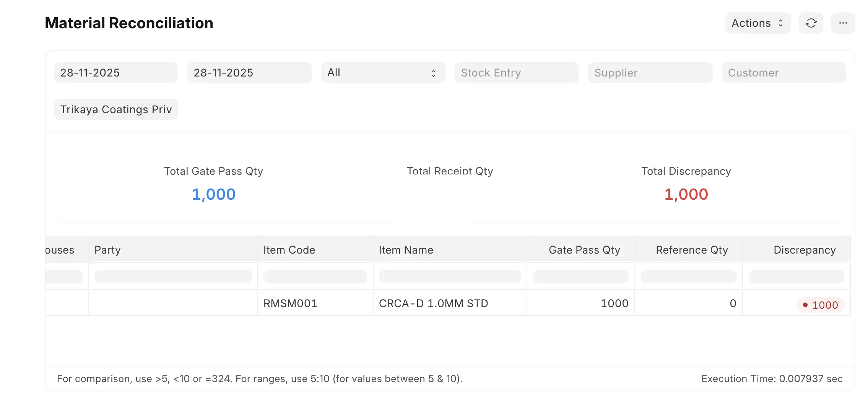
Task: Click the second date field 28-11-2025
Action: 249,73
